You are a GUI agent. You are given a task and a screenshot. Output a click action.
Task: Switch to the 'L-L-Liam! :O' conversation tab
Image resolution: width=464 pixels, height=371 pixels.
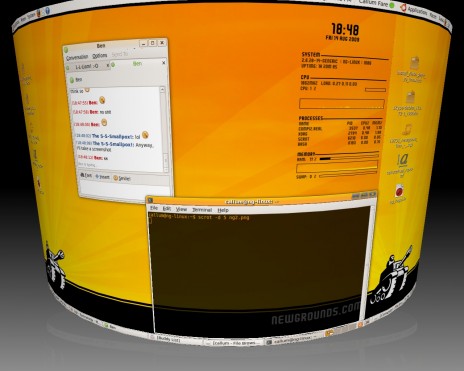click(87, 67)
